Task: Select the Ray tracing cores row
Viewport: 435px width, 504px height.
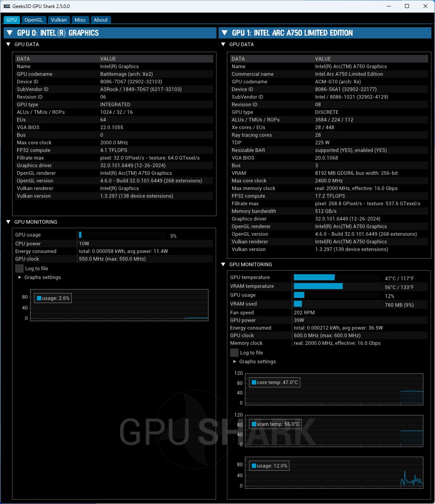Action: click(x=329, y=135)
